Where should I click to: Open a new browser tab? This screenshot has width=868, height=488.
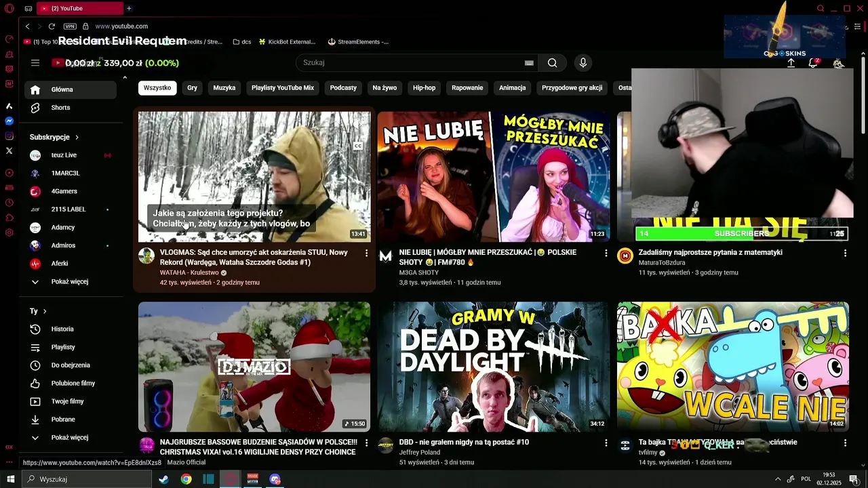(129, 8)
